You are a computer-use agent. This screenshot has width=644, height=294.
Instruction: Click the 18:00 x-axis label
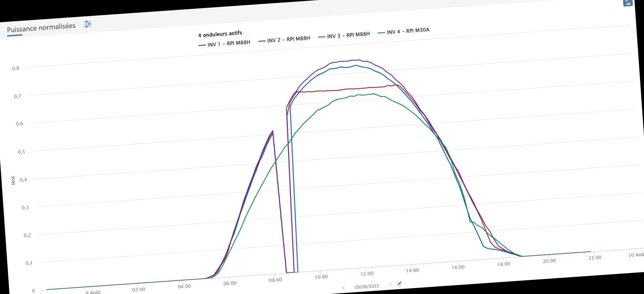[503, 264]
